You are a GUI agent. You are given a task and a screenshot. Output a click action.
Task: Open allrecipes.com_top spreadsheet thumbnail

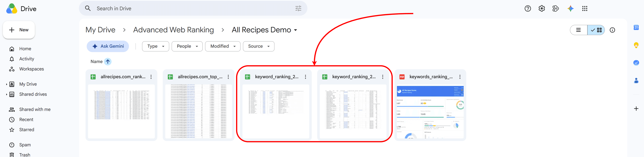pos(199,111)
